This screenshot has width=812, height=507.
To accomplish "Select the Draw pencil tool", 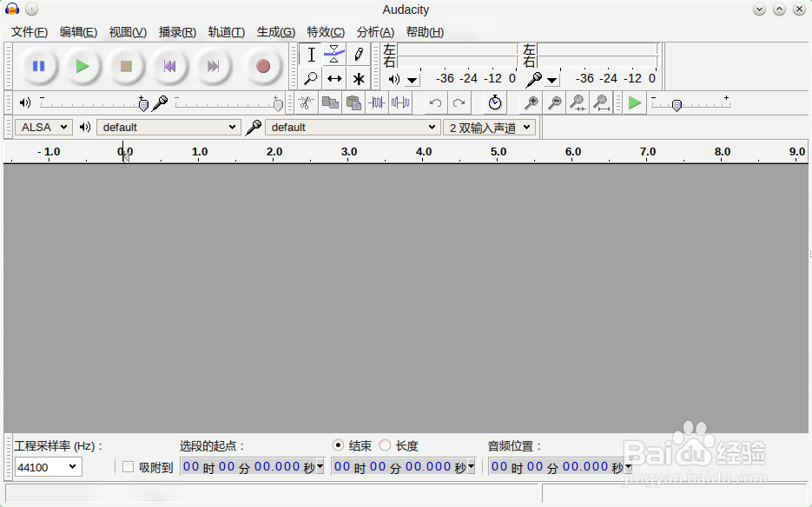I will point(359,55).
